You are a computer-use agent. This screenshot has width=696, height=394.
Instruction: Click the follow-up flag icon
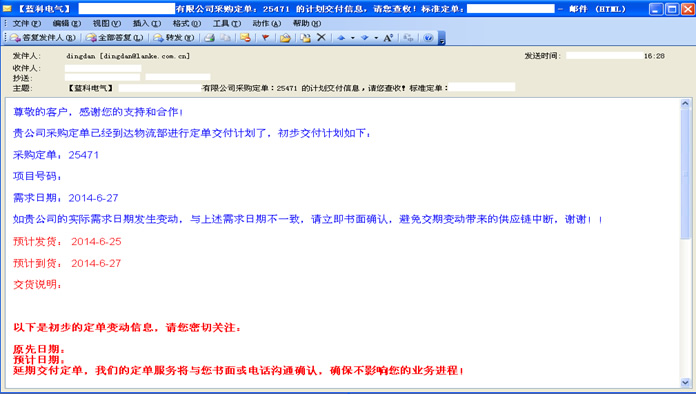click(x=265, y=38)
